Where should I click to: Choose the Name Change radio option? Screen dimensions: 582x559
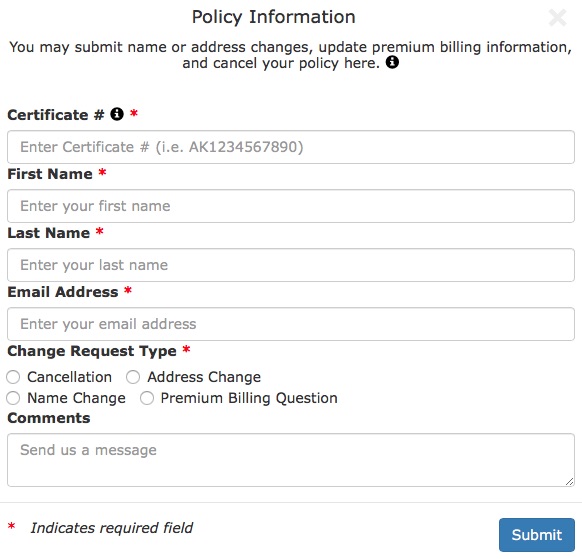[x=13, y=398]
